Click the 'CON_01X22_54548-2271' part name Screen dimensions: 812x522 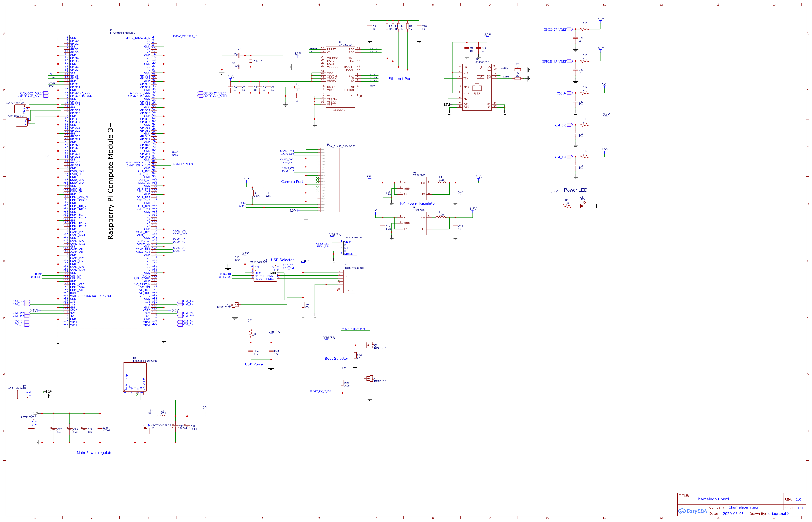click(342, 147)
